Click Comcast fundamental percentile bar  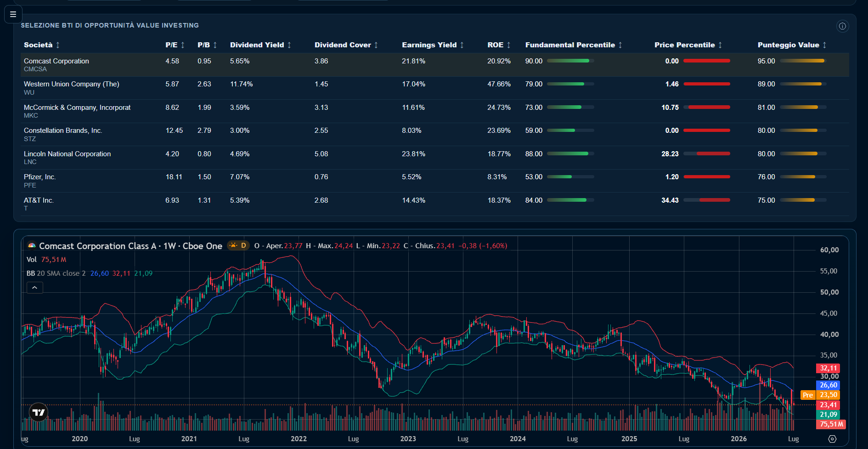pyautogui.click(x=570, y=61)
